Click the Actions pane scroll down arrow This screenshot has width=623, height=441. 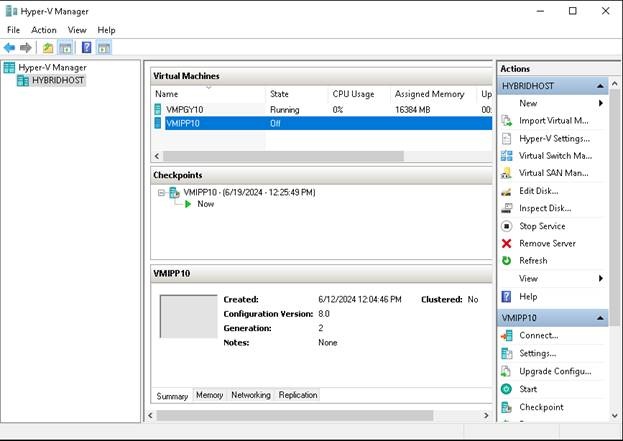[615, 416]
